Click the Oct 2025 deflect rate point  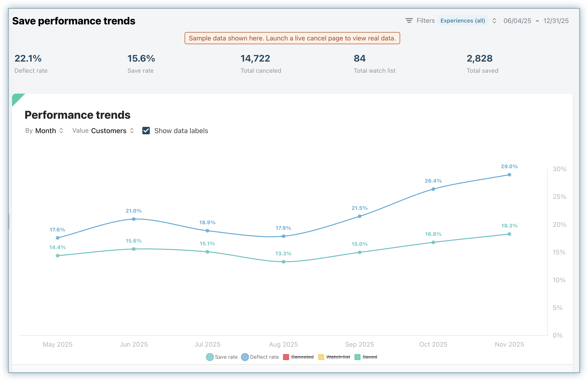coord(433,189)
